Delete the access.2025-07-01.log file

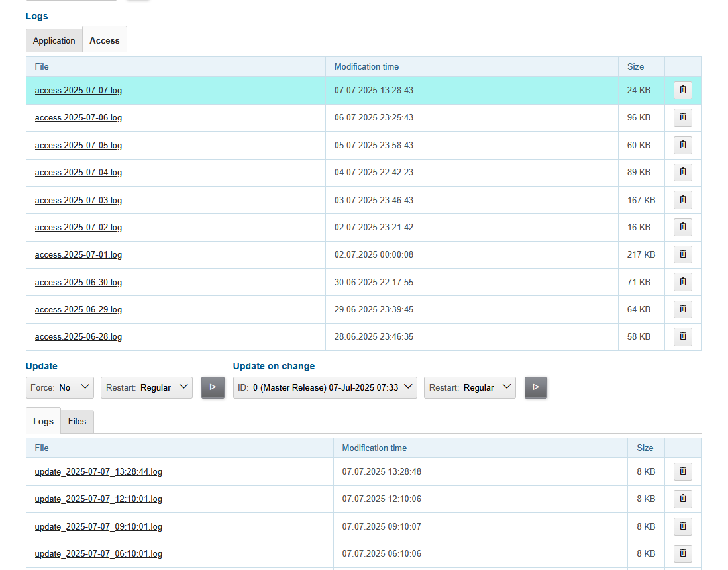point(682,254)
